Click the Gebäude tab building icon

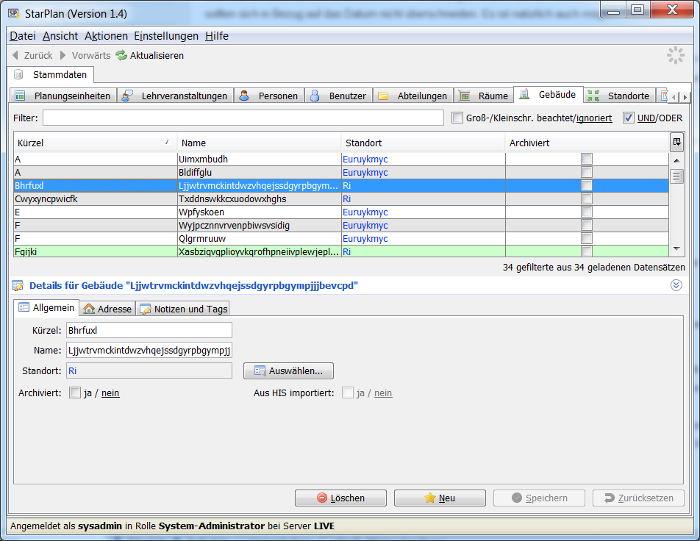tap(525, 94)
